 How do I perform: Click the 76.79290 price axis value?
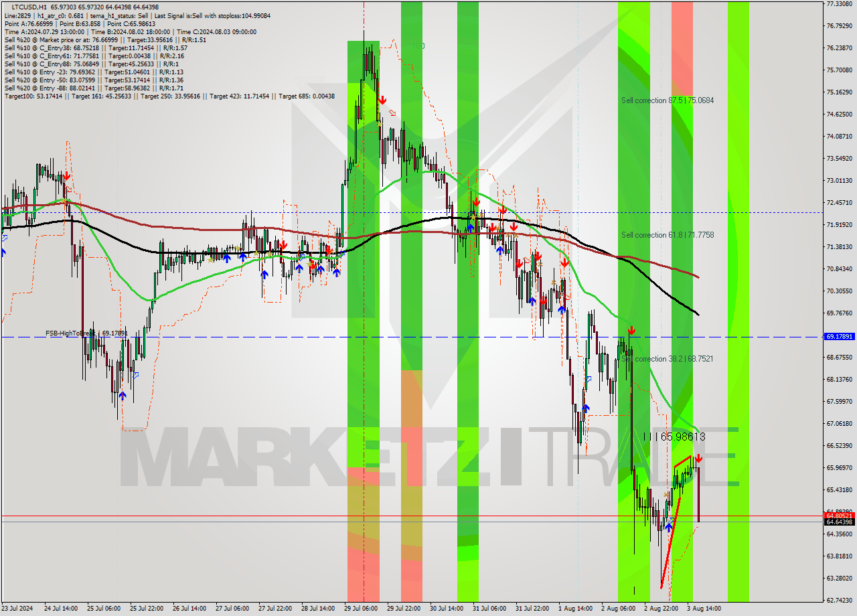click(839, 26)
